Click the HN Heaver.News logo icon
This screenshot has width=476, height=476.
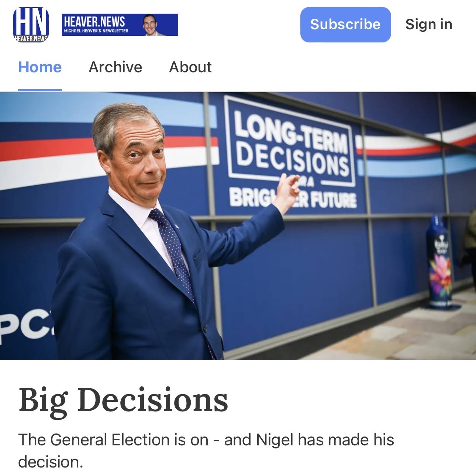[31, 24]
